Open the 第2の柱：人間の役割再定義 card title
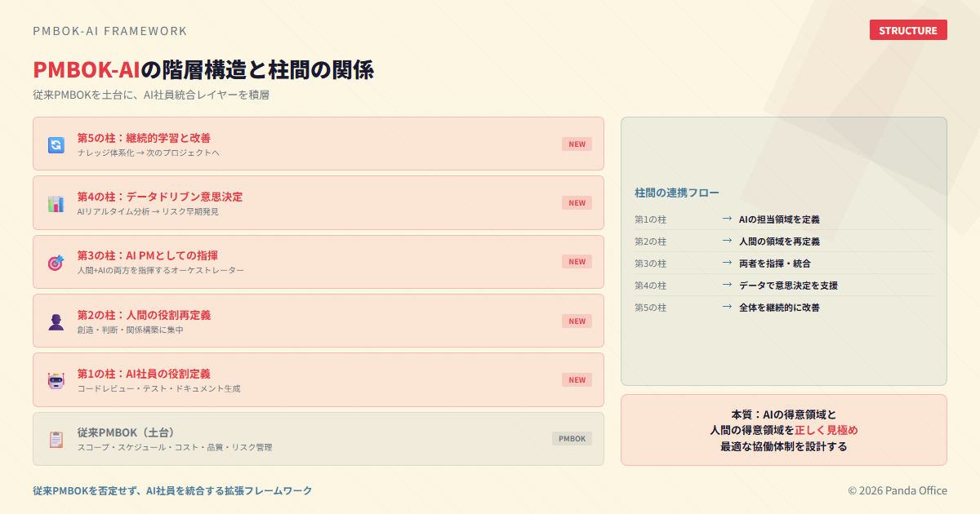980x514 pixels. click(x=144, y=315)
